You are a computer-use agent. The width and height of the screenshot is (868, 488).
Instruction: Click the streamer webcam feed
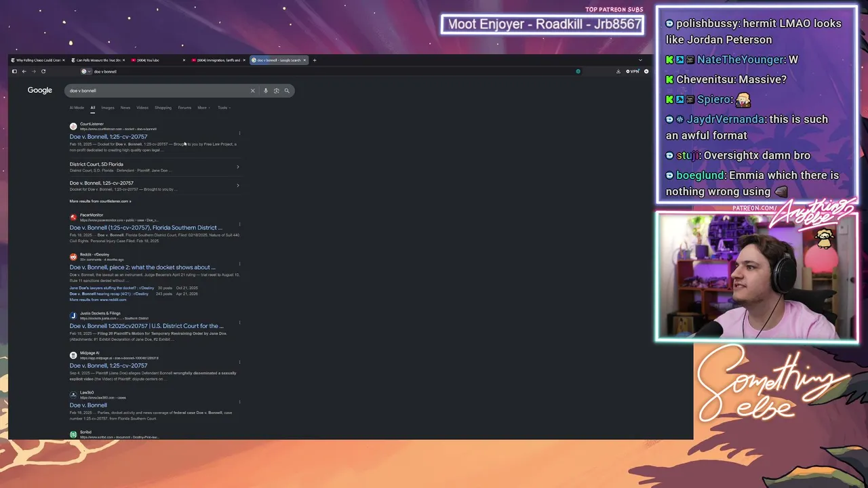[757, 277]
